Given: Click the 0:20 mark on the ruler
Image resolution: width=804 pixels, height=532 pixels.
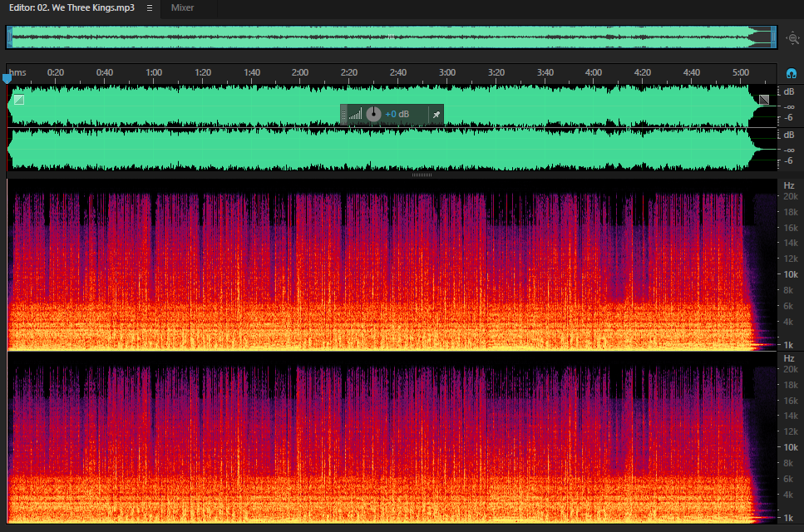Looking at the screenshot, I should (x=56, y=72).
